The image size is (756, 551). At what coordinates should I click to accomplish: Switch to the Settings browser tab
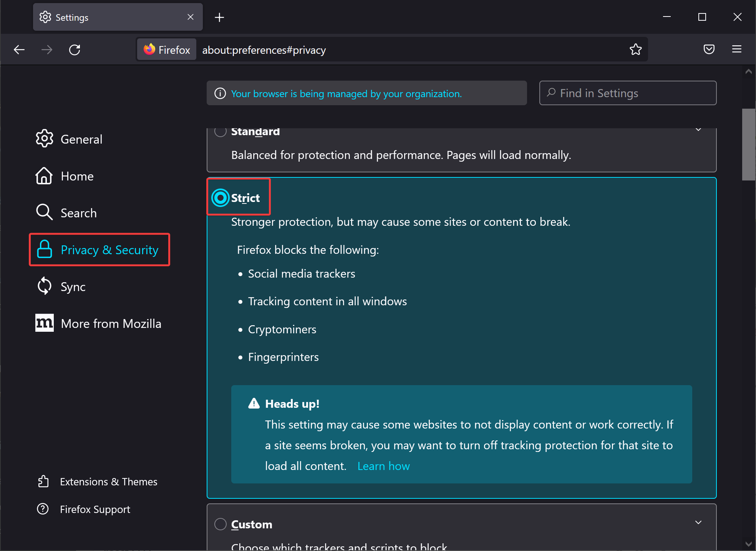coord(118,17)
